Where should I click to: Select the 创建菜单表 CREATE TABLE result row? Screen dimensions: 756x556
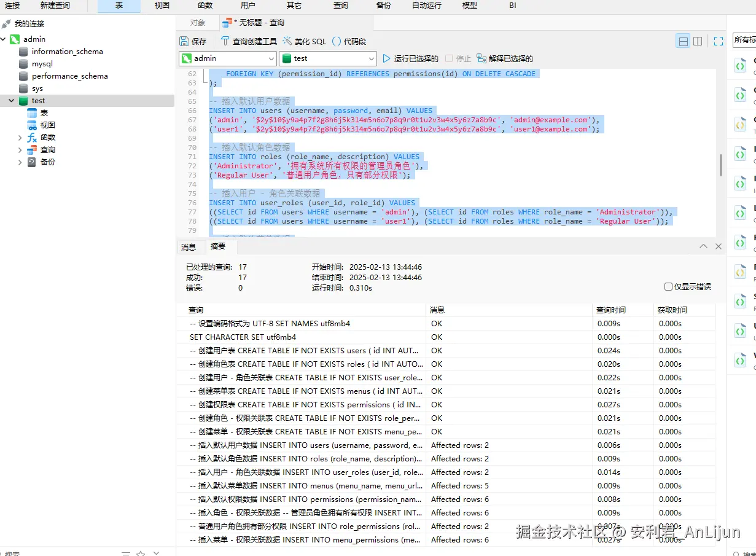(x=446, y=391)
